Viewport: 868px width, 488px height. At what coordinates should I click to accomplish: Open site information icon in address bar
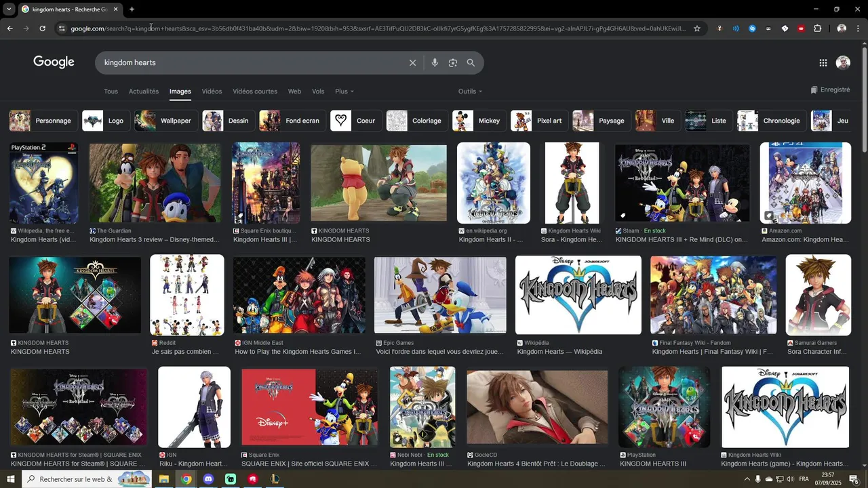(62, 28)
